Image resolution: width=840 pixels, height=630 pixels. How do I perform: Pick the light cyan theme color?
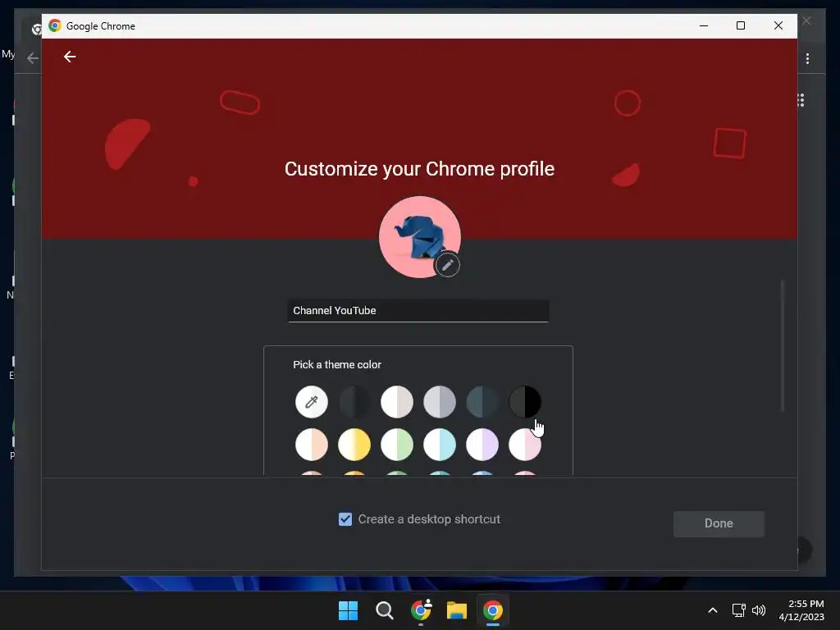[440, 445]
